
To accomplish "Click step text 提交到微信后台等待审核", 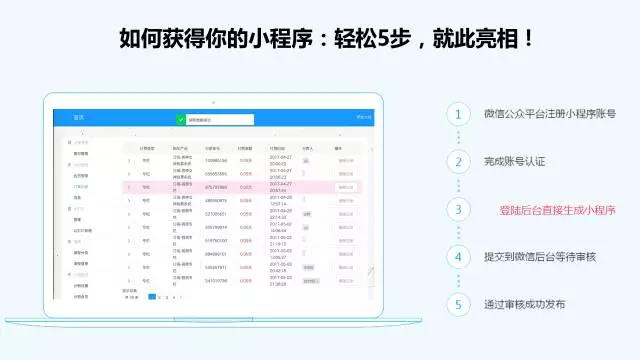I will click(540, 257).
